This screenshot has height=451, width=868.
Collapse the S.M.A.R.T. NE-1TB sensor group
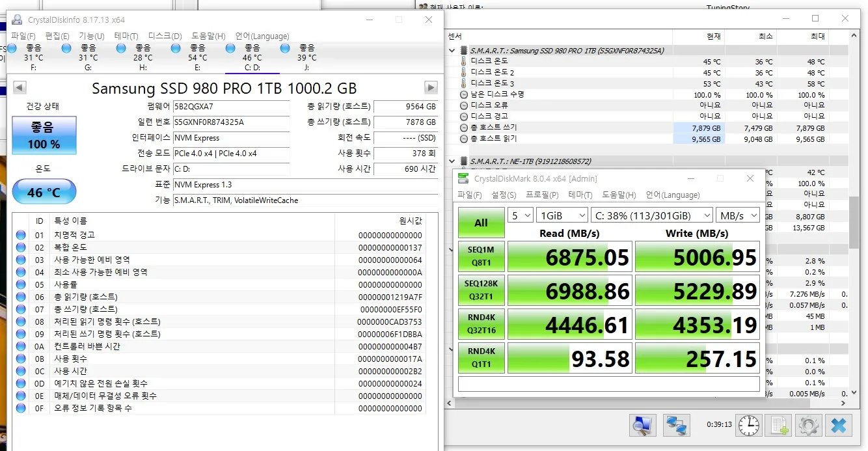pyautogui.click(x=452, y=161)
